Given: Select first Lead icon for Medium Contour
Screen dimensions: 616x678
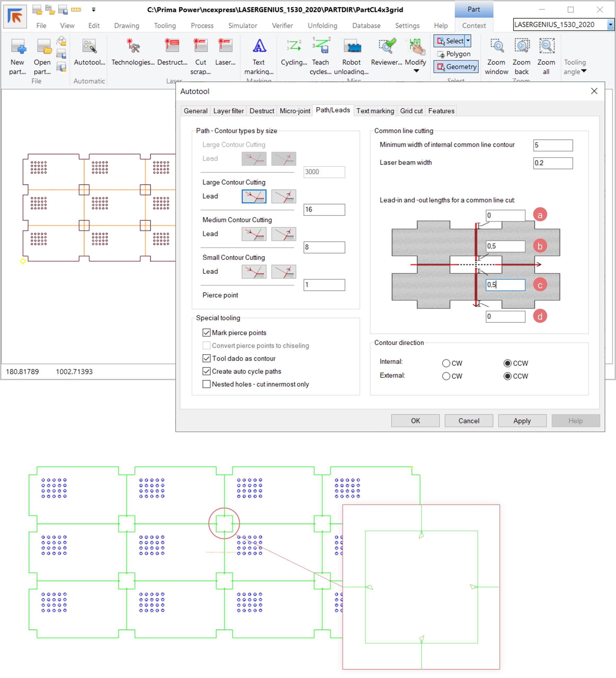Looking at the screenshot, I should 254,234.
